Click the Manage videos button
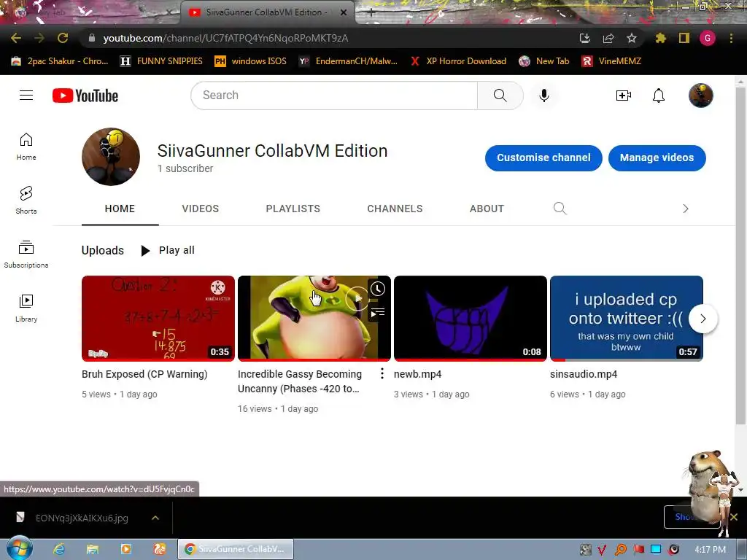 [x=657, y=157]
